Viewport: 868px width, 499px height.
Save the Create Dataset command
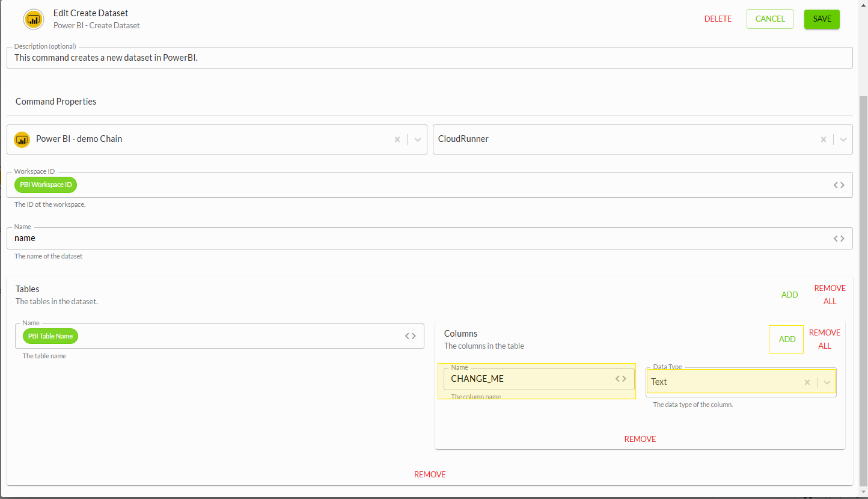[822, 19]
